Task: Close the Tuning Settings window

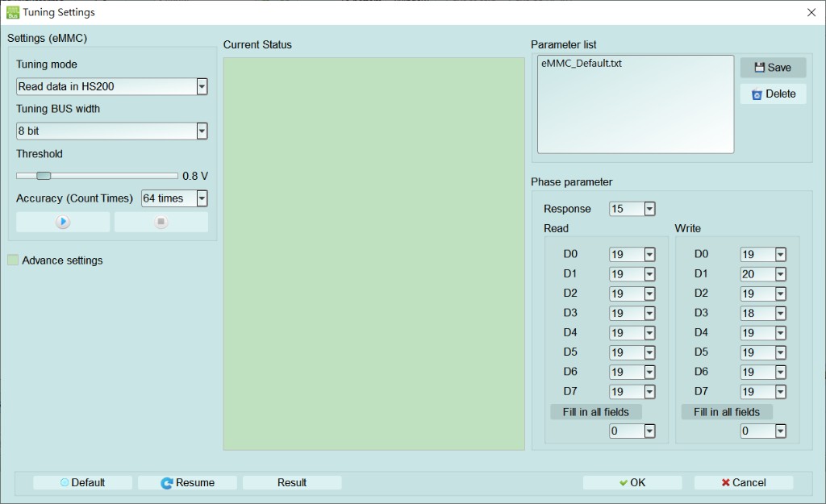Action: pos(811,12)
